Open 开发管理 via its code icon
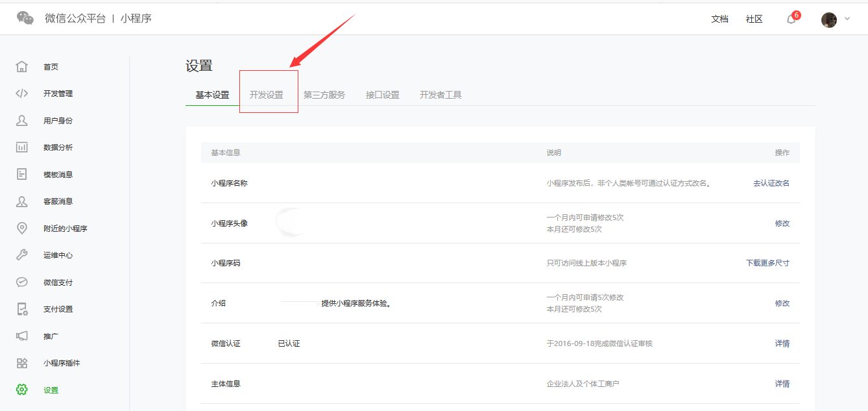The height and width of the screenshot is (411, 868). coord(22,93)
